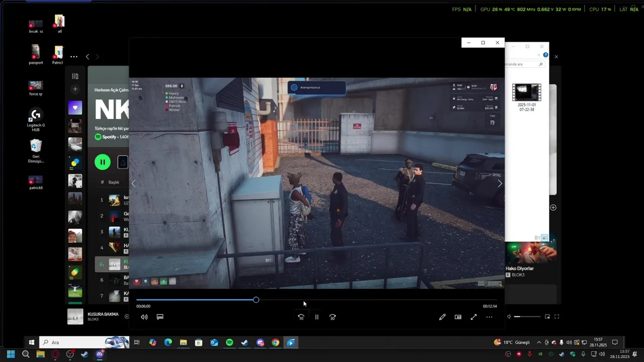This screenshot has height=362, width=644.
Task: Open Liked Songs purple heart playlist
Action: pyautogui.click(x=75, y=108)
